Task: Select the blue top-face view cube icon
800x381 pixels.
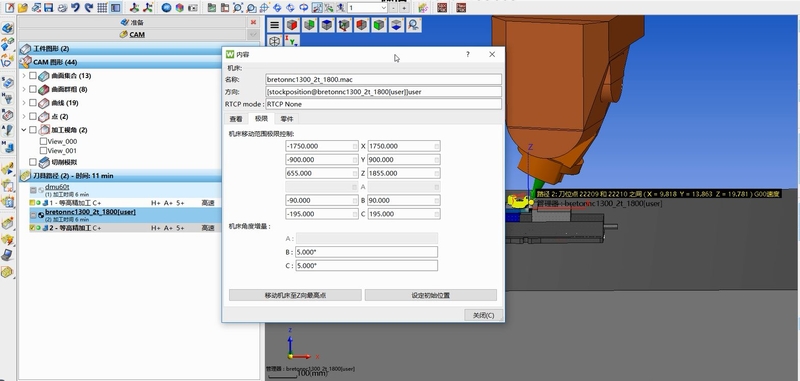Action: tap(327, 24)
